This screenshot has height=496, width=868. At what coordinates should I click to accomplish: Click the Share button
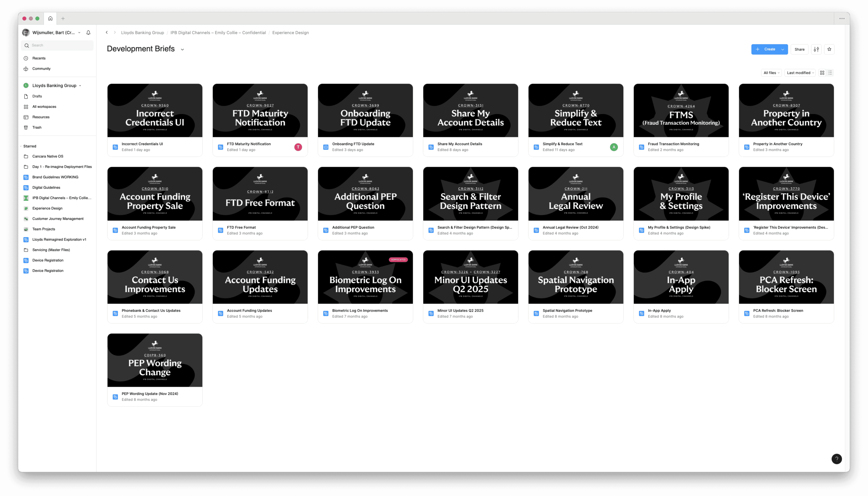pos(799,49)
